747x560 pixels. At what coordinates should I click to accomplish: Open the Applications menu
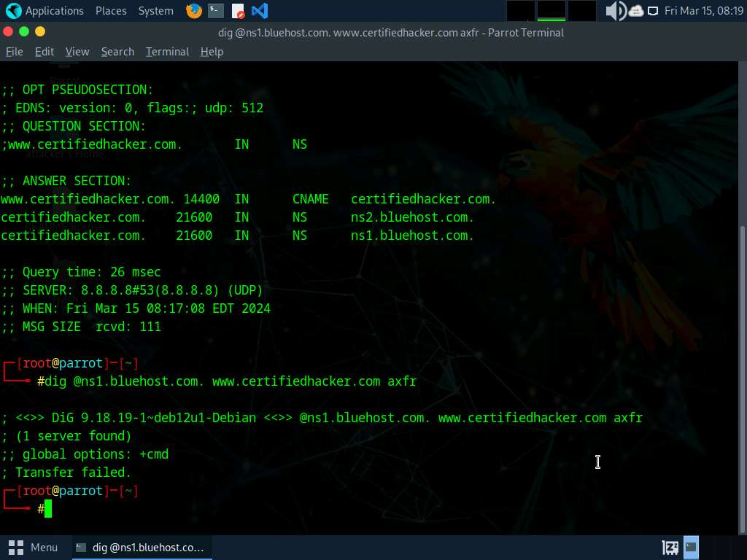tap(45, 11)
